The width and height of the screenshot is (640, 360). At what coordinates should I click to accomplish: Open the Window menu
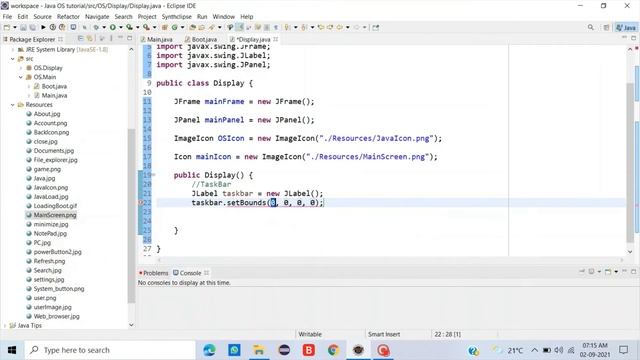(224, 17)
